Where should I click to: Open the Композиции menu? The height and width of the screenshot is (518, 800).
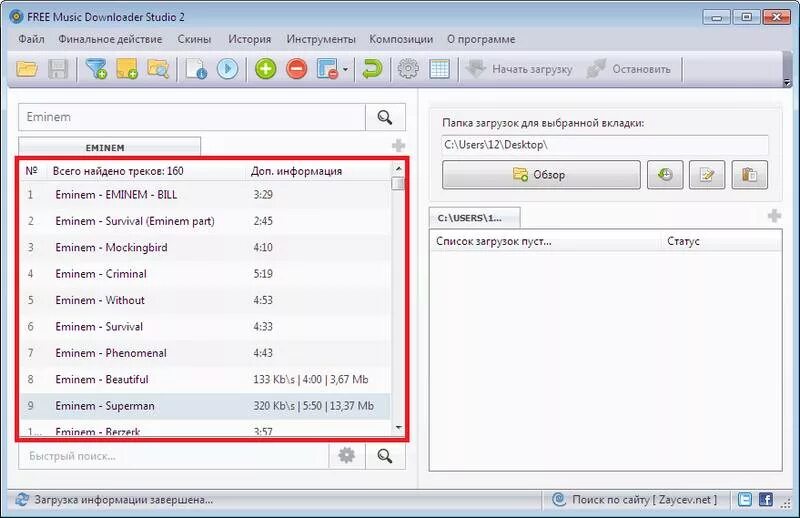coord(401,39)
